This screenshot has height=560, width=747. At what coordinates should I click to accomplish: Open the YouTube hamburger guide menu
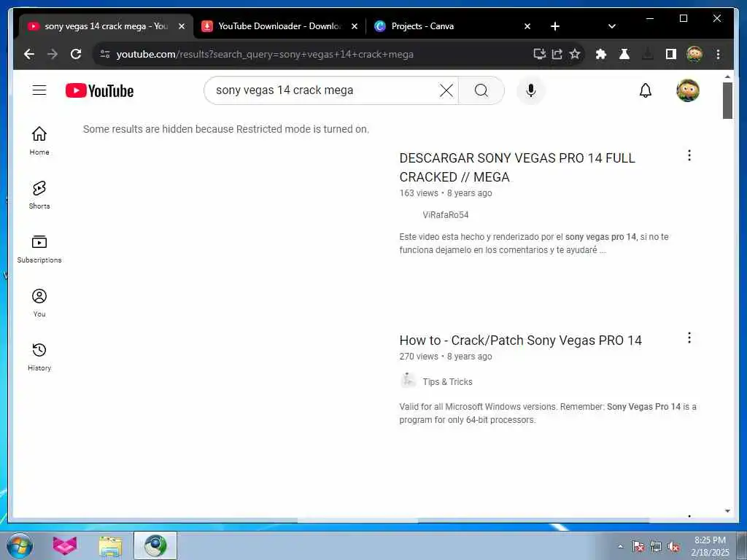coord(39,90)
